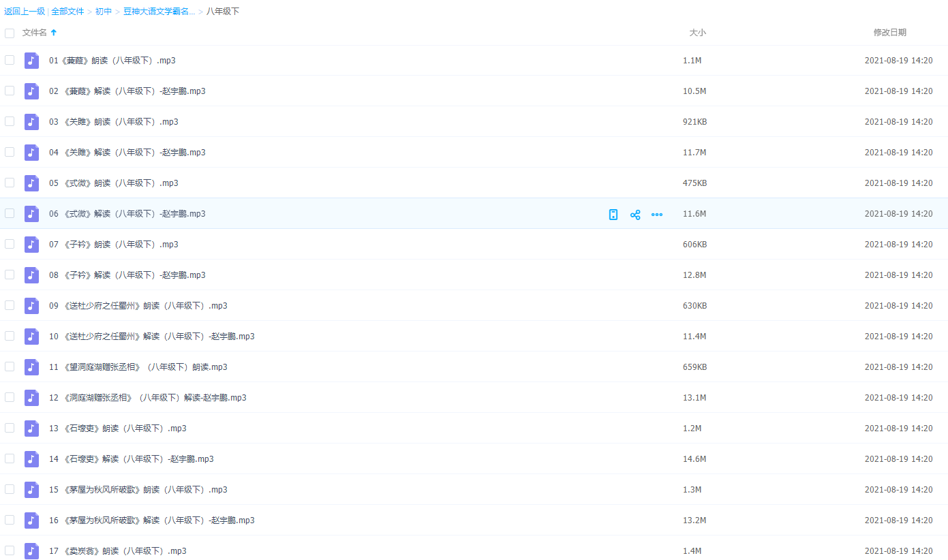Click the music icon beside 09《送杜少府之任蜀州》朗读
Screen dimensions: 948x560
[x=31, y=306]
